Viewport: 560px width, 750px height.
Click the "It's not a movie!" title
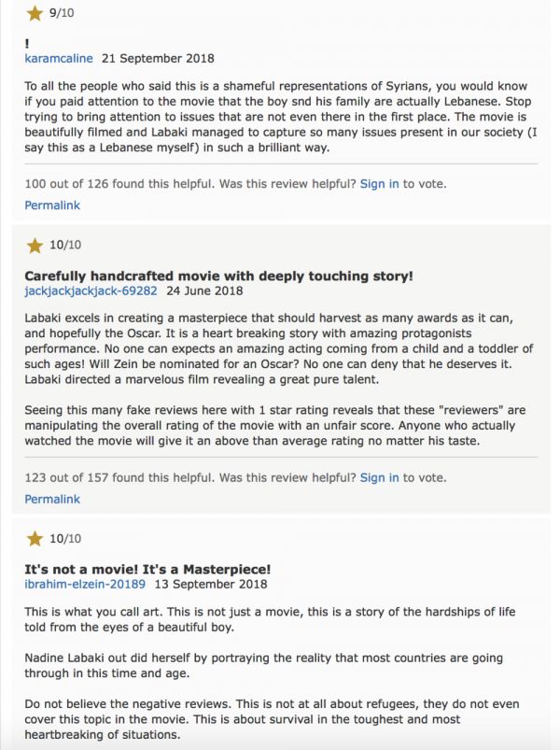147,569
